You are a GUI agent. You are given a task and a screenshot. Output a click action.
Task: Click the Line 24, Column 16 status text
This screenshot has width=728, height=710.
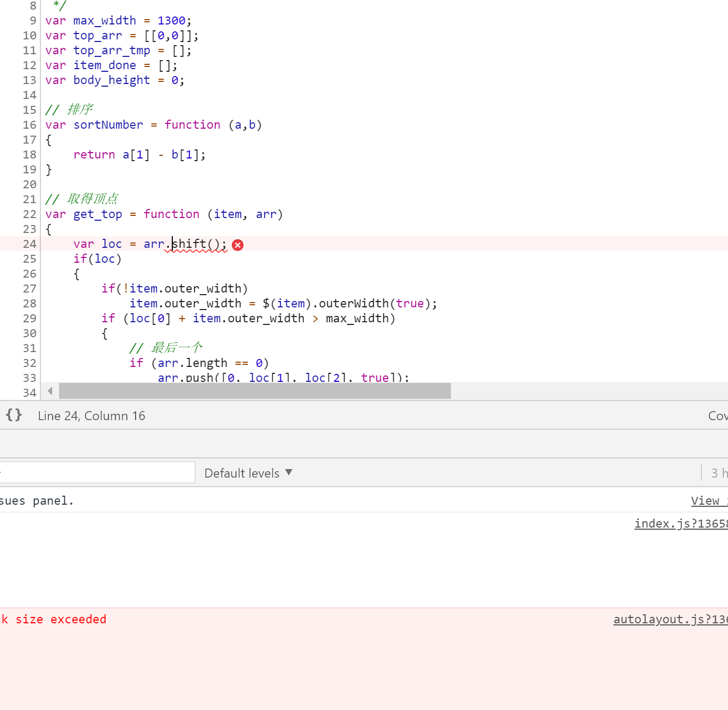(91, 416)
